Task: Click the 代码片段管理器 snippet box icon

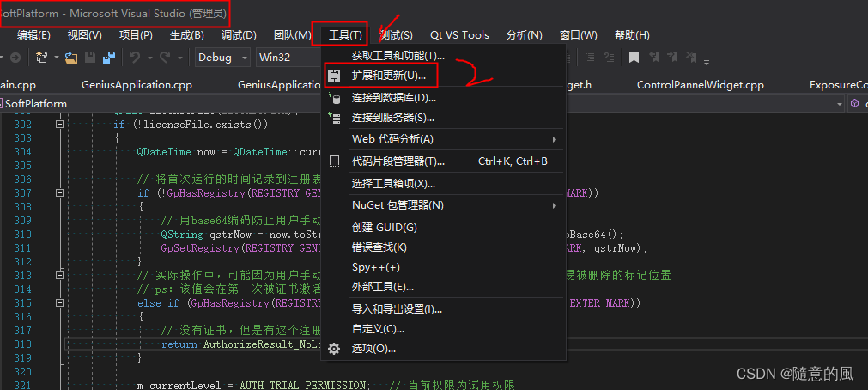Action: (x=334, y=161)
